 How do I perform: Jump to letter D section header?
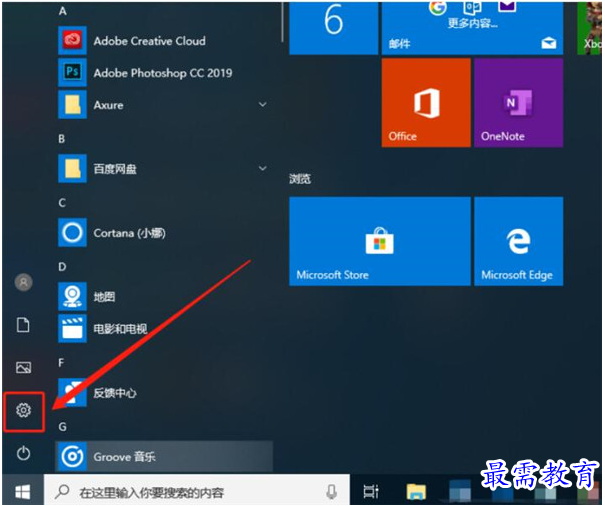tap(62, 267)
